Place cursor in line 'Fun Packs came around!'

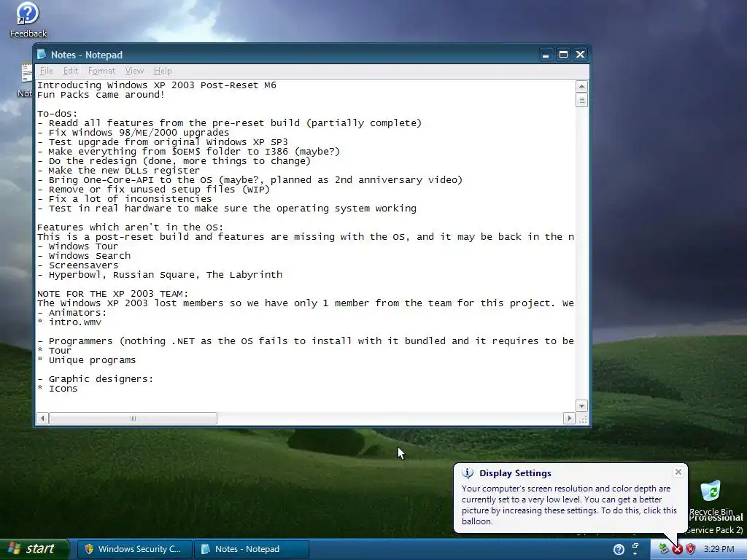(x=101, y=95)
